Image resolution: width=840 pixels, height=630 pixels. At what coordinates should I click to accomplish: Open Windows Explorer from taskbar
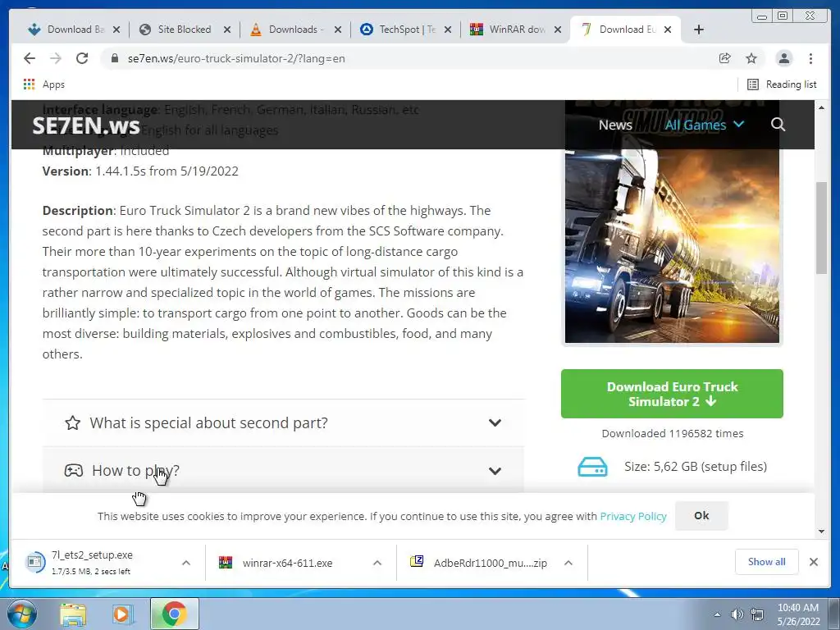[72, 614]
